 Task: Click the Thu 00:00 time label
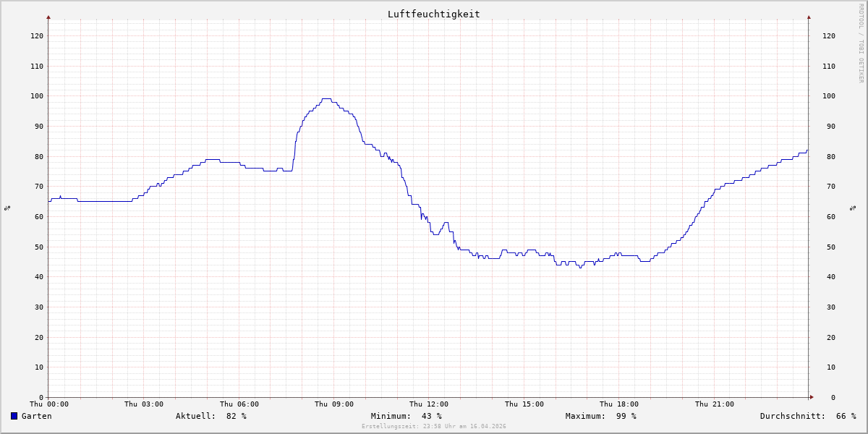(x=49, y=404)
